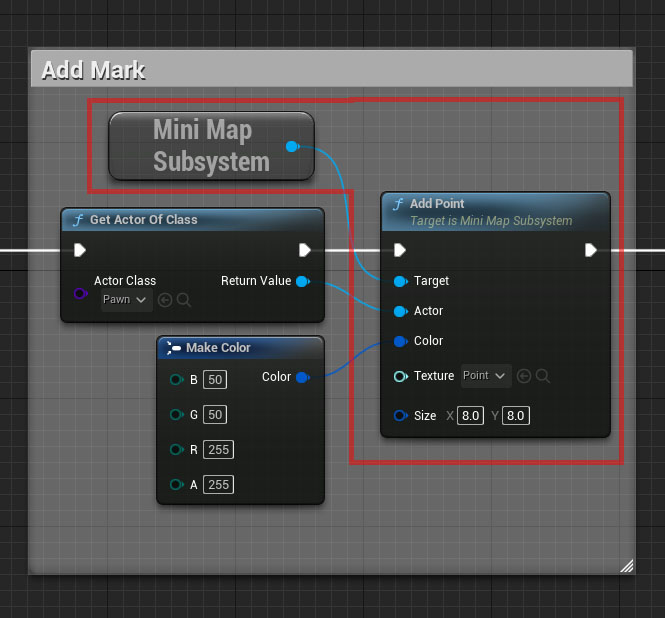Click the Make Color struct icon
The image size is (665, 618).
pos(173,348)
